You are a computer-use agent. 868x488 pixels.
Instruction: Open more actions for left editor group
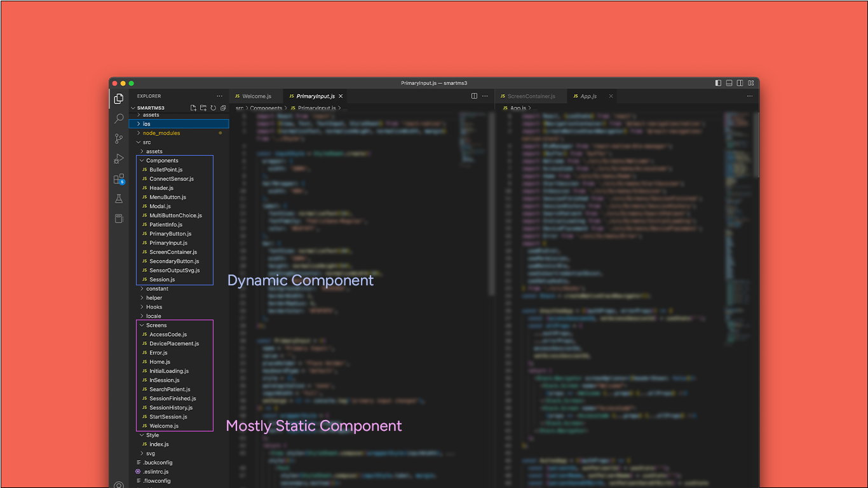[x=485, y=96]
